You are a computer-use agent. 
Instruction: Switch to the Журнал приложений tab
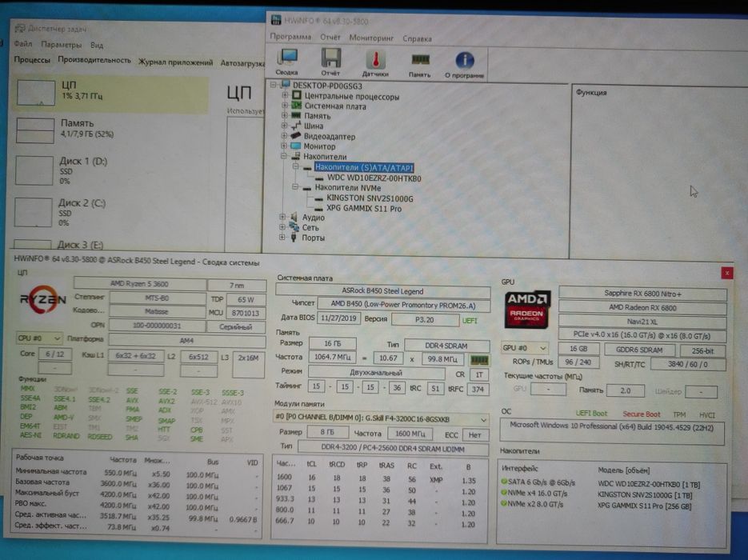coord(175,62)
